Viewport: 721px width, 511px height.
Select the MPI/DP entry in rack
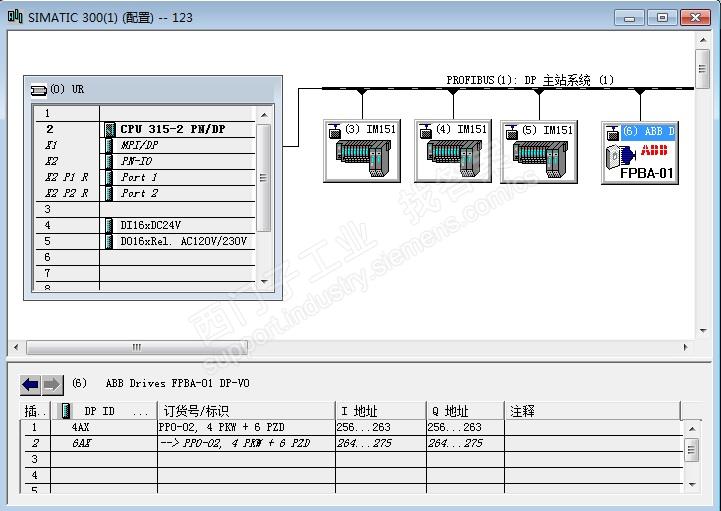[x=139, y=145]
